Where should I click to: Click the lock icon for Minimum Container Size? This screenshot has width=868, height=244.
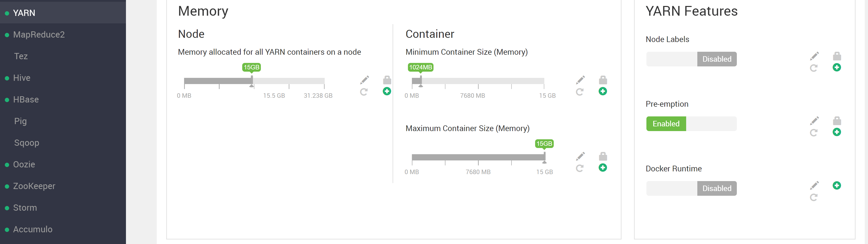[x=603, y=80]
